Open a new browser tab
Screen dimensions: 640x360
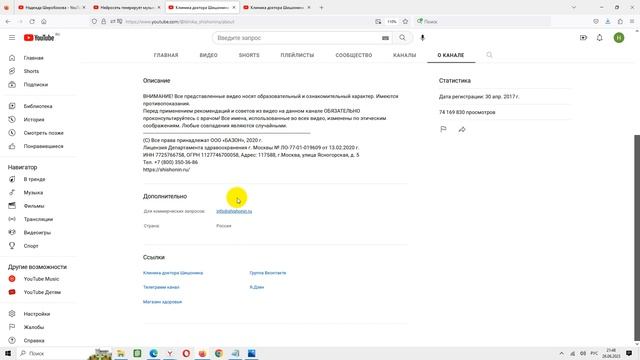coord(321,7)
